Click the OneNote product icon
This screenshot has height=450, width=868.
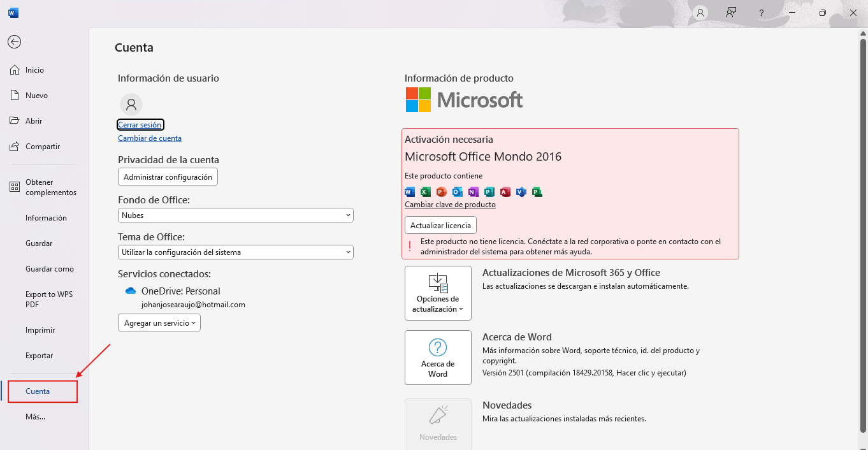473,192
